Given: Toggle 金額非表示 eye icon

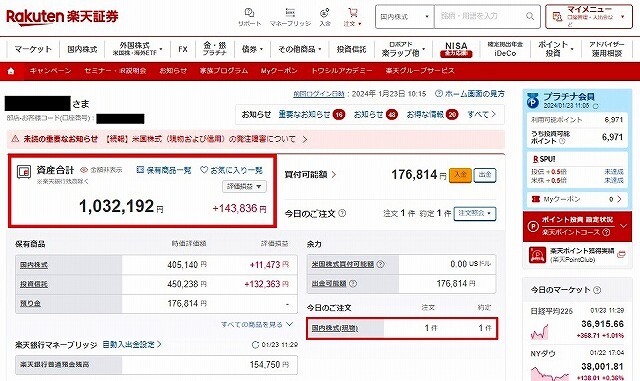Looking at the screenshot, I should [x=84, y=170].
